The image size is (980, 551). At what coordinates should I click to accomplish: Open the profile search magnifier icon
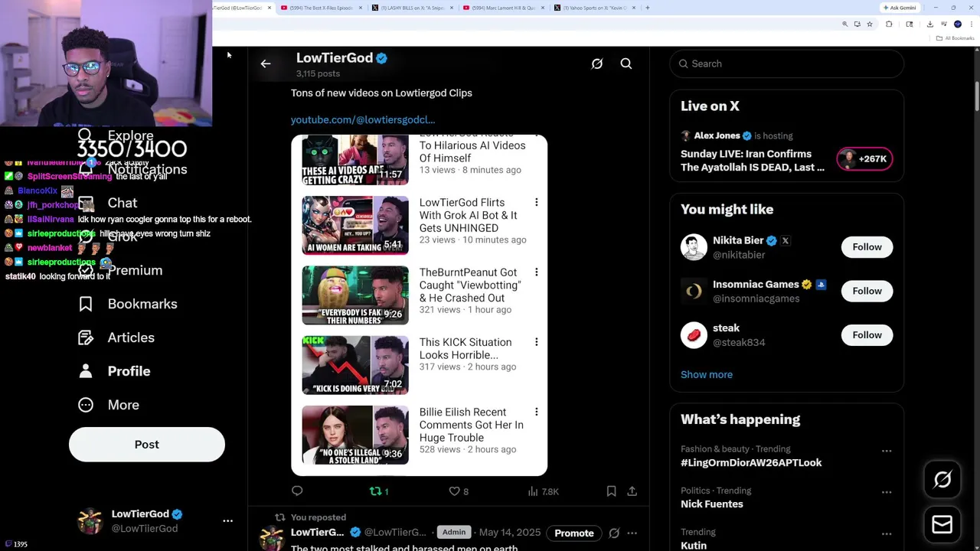click(626, 64)
